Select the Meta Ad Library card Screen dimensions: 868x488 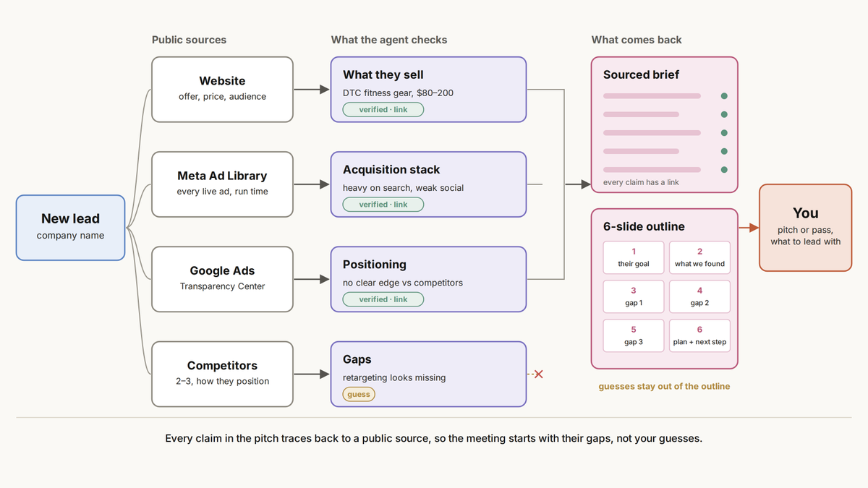tap(223, 184)
